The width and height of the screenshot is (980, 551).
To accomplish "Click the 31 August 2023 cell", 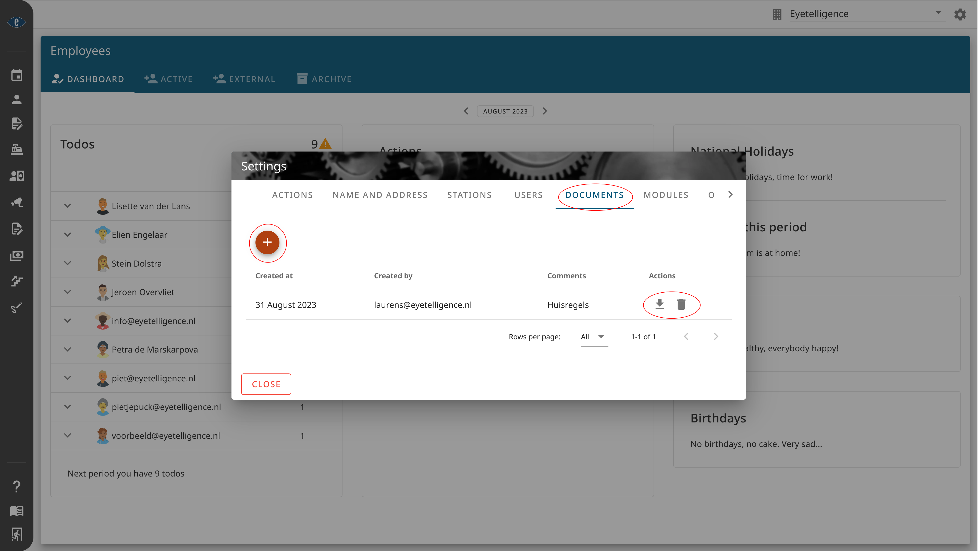I will click(286, 305).
